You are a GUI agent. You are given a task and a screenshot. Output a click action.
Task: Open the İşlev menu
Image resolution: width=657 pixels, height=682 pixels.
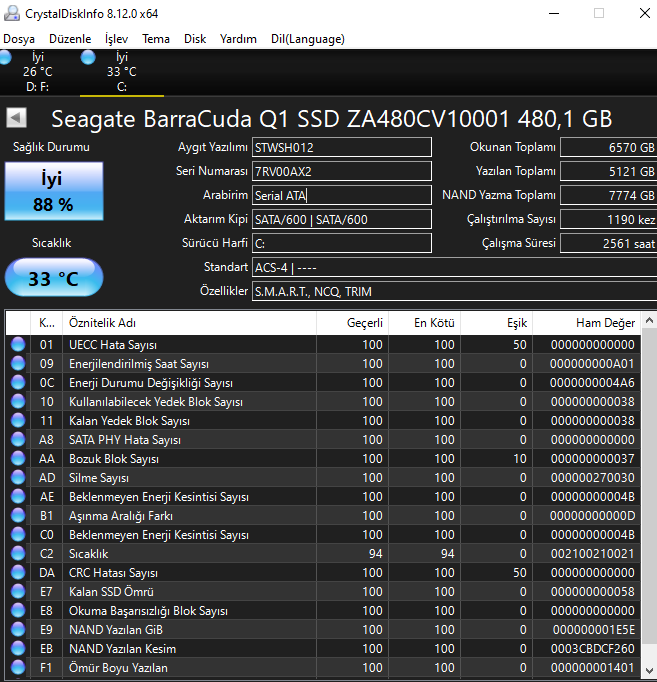point(117,39)
